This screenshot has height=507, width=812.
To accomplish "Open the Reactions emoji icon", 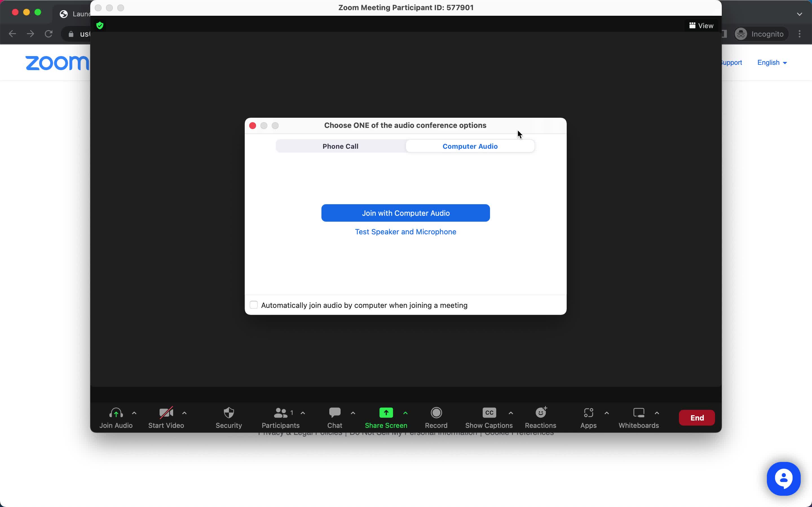I will click(541, 413).
